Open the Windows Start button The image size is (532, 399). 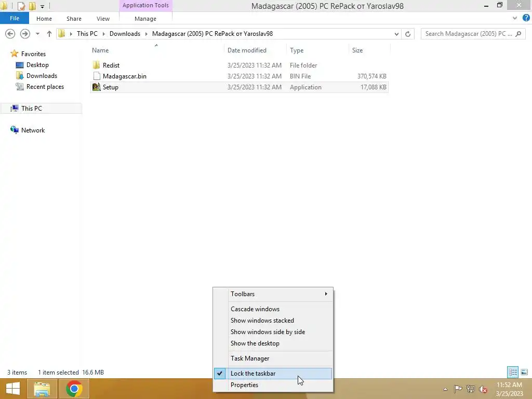(13, 389)
